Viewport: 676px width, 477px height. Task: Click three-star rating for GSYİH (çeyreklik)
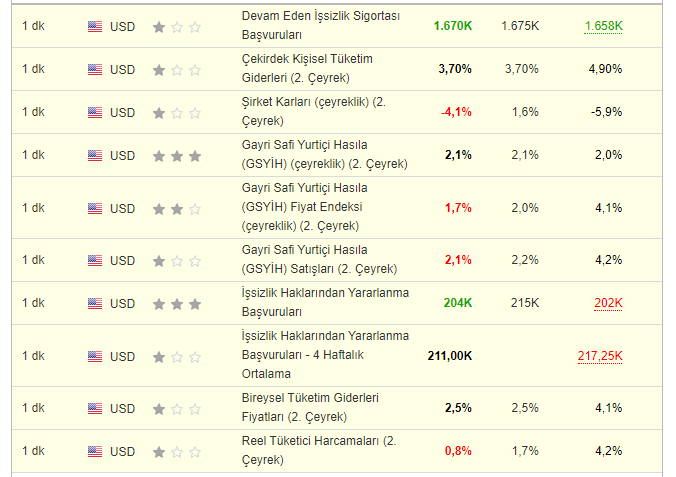pyautogui.click(x=177, y=156)
